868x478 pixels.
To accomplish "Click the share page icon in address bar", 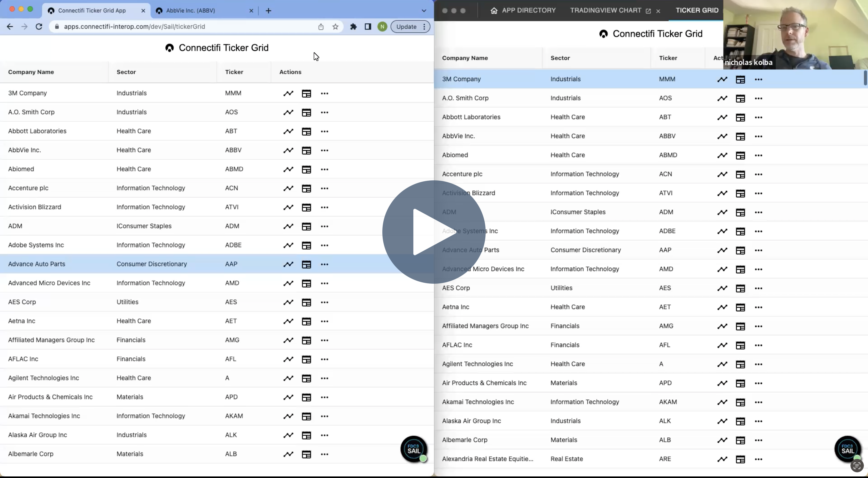I will [321, 27].
